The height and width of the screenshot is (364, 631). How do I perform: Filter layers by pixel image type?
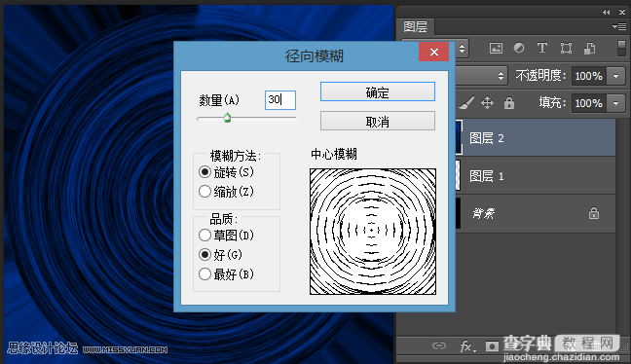tap(496, 49)
